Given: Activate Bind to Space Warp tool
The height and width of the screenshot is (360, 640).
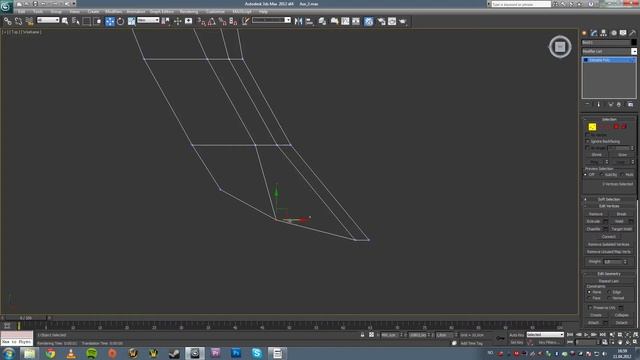Looking at the screenshot, I should click(29, 21).
